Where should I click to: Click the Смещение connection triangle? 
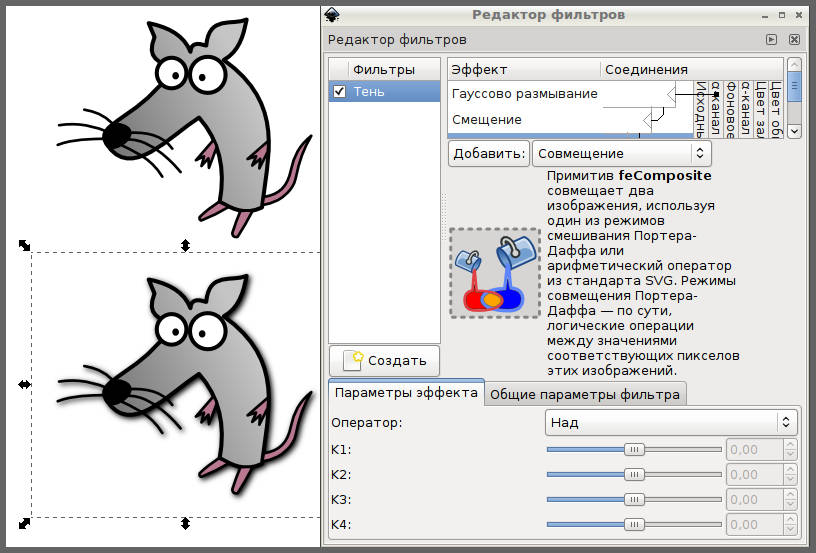(647, 121)
